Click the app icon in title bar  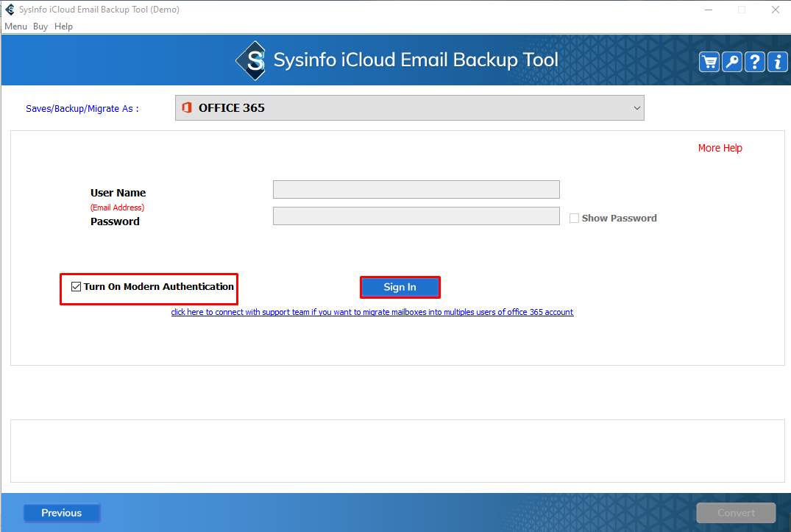[10, 10]
